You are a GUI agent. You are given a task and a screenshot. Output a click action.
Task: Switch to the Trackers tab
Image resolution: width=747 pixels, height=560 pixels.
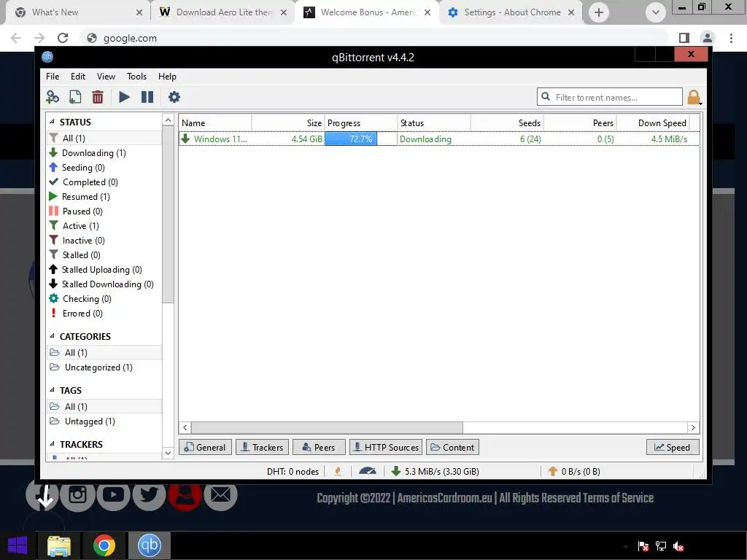click(x=262, y=447)
